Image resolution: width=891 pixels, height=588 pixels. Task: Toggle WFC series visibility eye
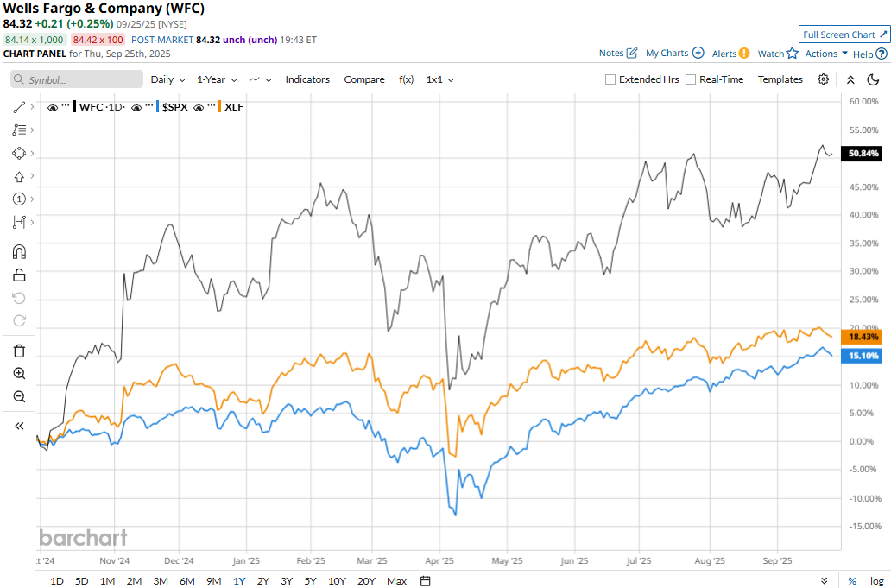(x=53, y=107)
